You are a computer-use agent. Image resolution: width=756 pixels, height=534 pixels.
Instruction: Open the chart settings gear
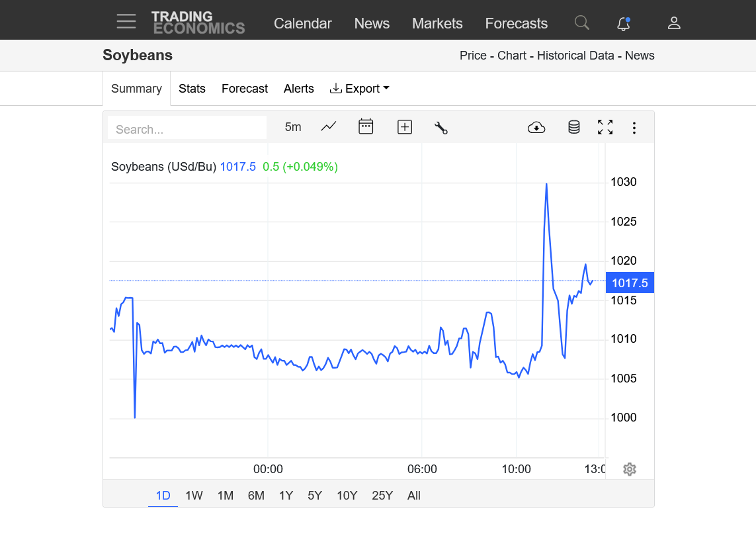point(630,469)
